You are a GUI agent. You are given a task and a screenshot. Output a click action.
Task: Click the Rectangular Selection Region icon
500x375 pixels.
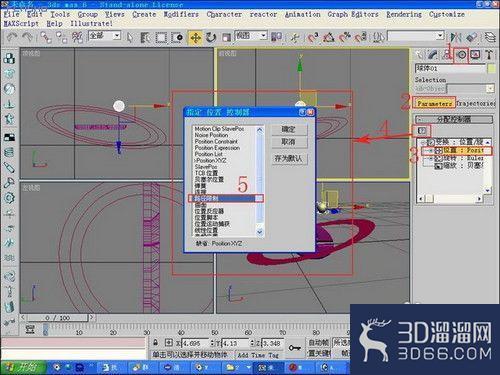pos(161,37)
